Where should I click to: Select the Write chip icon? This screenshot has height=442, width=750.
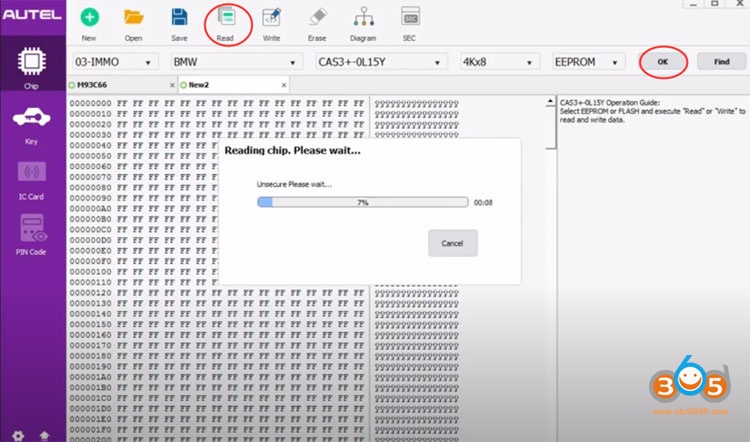(x=270, y=22)
